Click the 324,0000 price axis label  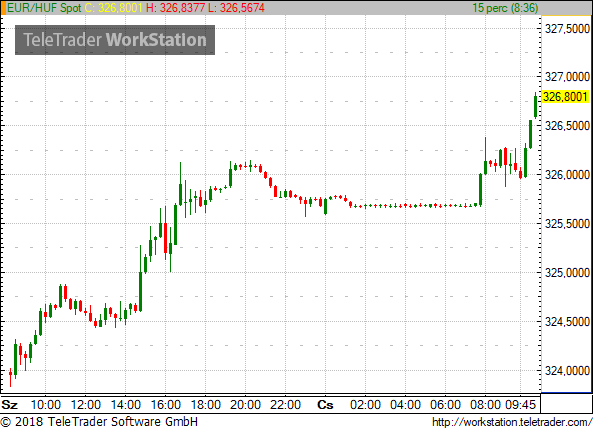[567, 371]
